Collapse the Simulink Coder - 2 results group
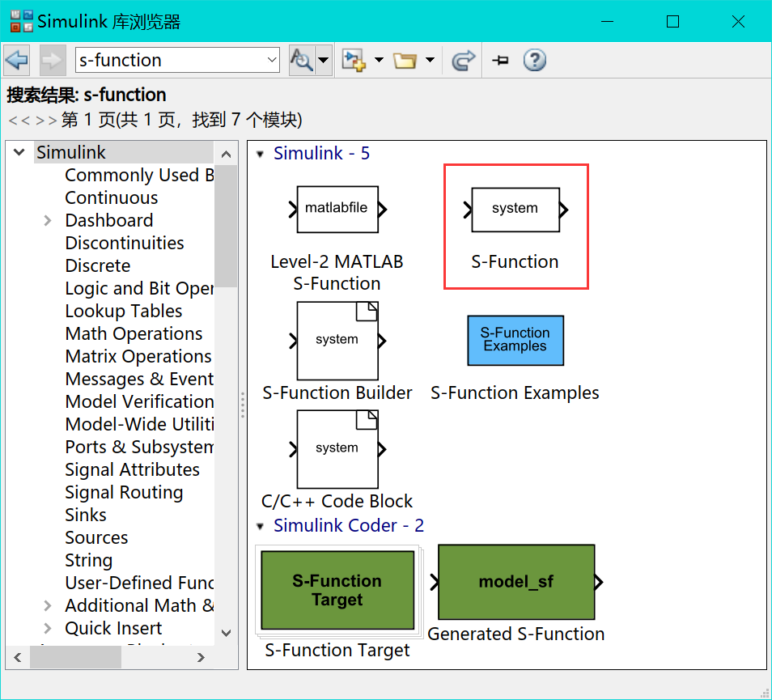Screen dimensions: 772x700 [260, 526]
